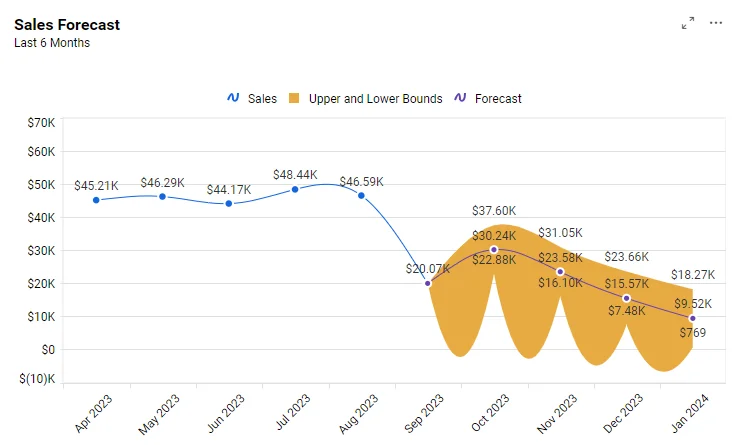The image size is (740, 445).
Task: Select the Nov 2023 forecast data point
Action: [560, 272]
